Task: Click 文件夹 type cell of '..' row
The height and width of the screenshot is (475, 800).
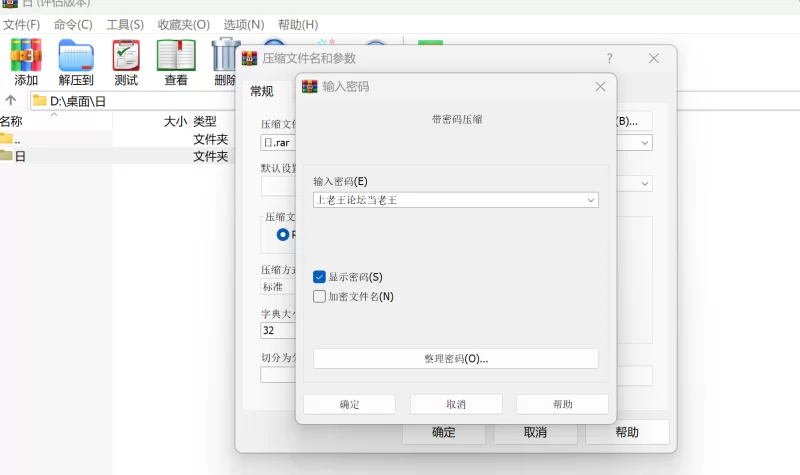Action: tap(211, 139)
